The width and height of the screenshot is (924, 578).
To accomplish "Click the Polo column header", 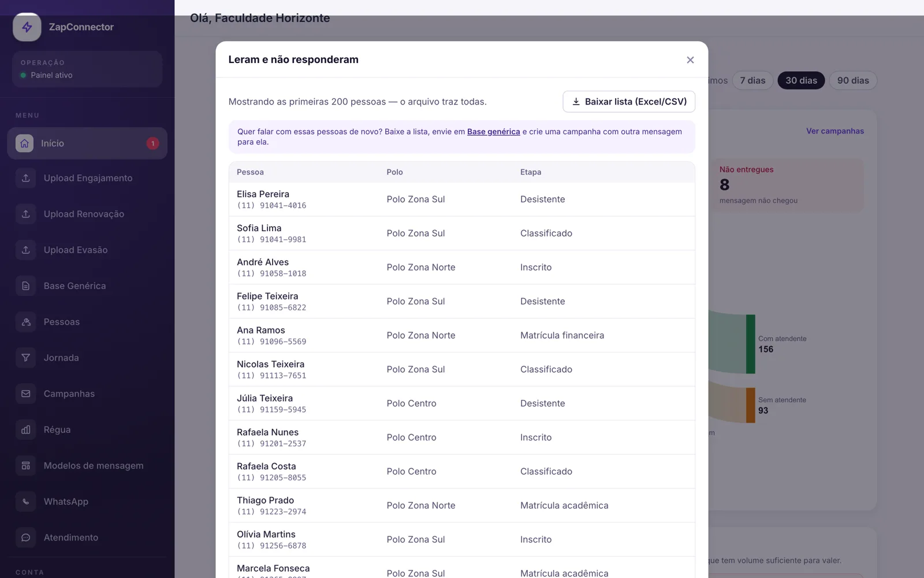I will pyautogui.click(x=395, y=172).
